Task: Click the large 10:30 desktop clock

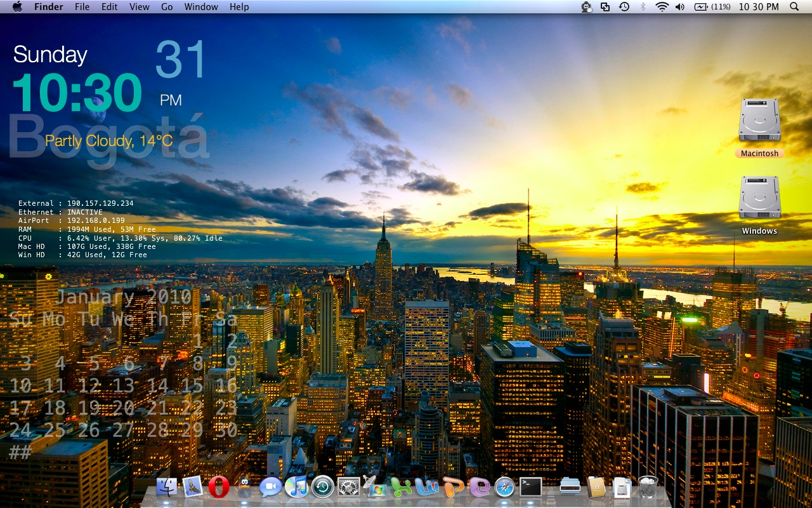Action: [x=77, y=93]
